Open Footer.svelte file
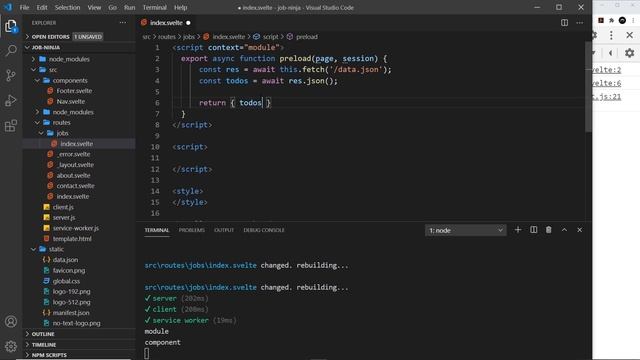Image resolution: width=640 pixels, height=360 pixels. tap(80, 91)
